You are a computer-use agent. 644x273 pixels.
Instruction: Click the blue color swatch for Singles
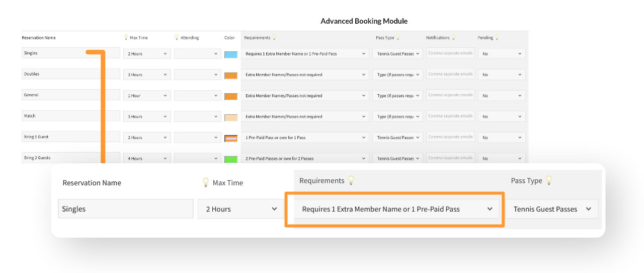230,54
